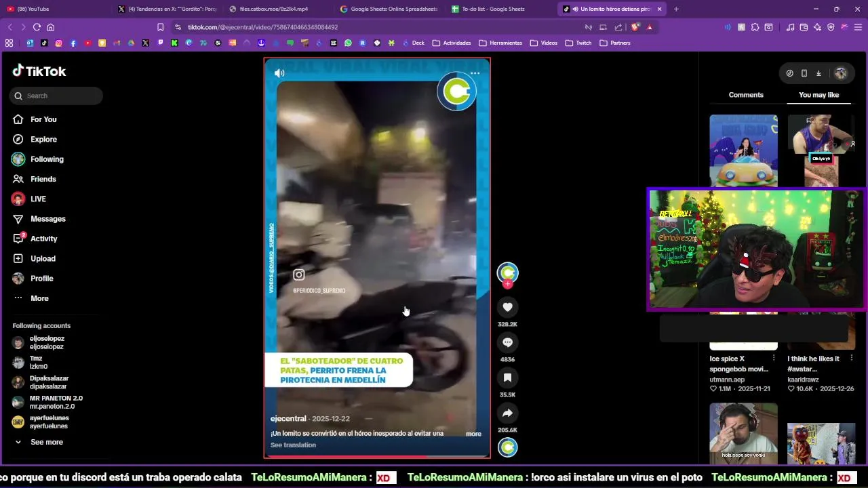The width and height of the screenshot is (868, 488).
Task: Go to browser home page
Action: [x=50, y=27]
